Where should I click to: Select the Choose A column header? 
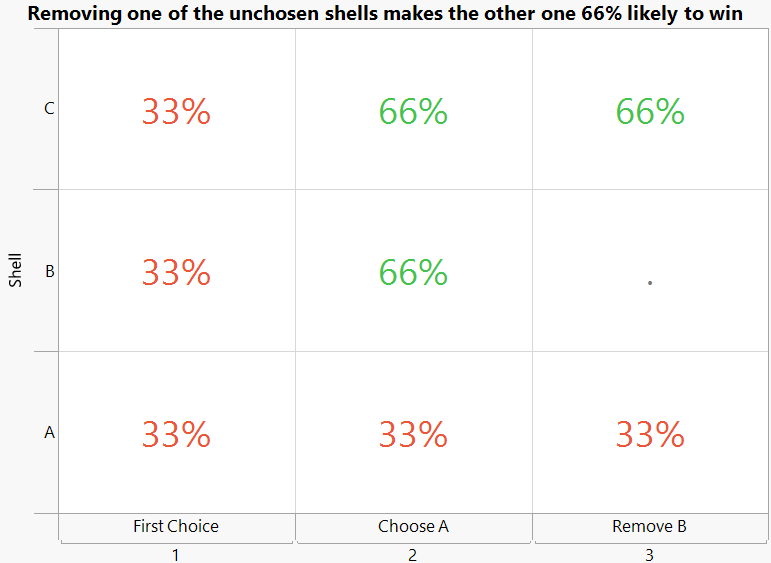[x=413, y=526]
